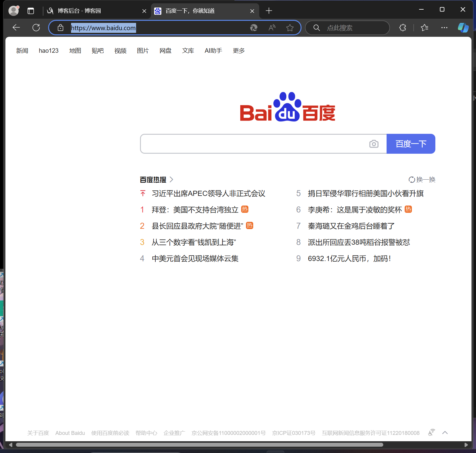Viewport: 476px width, 453px height.
Task: Open 李庚希：这是属于凌敏的奖杯 headline
Action: (355, 210)
